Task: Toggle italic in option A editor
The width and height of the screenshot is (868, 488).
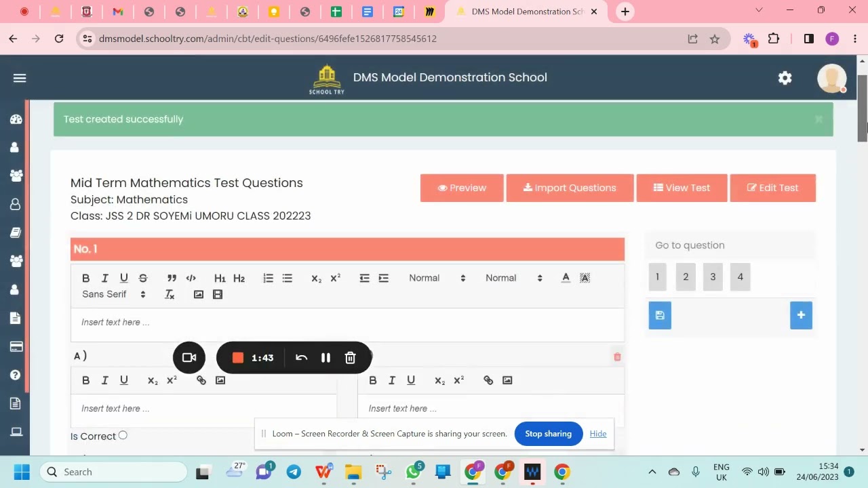Action: (x=104, y=380)
